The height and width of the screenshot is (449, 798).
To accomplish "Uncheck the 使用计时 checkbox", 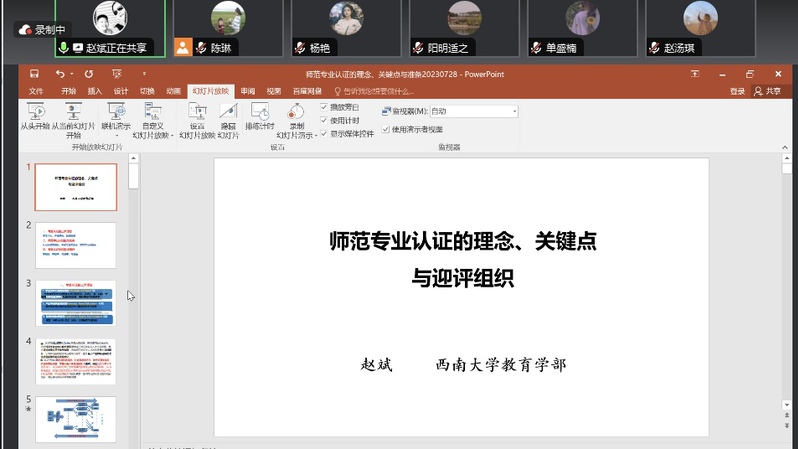I will click(x=324, y=120).
